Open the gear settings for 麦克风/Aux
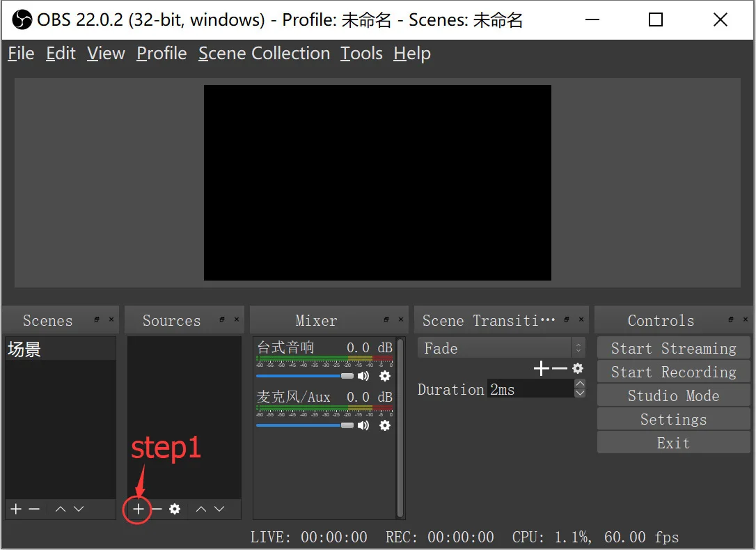756x550 pixels. point(385,425)
